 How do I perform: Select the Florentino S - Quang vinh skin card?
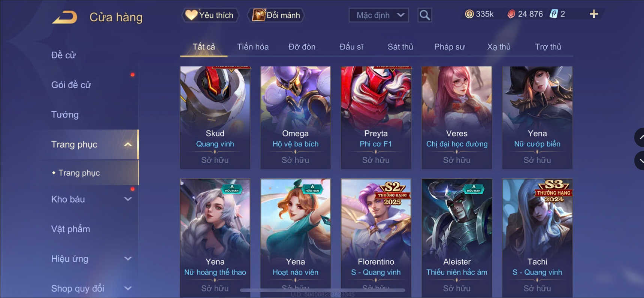376,238
